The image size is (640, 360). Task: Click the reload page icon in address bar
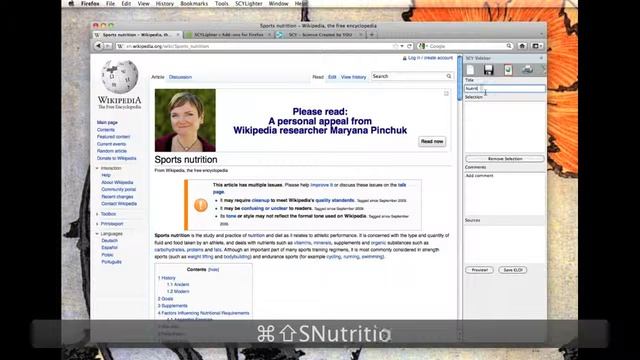pos(409,46)
